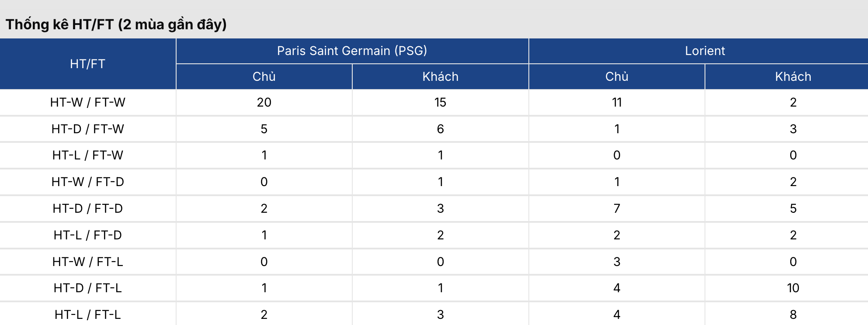
Task: Select the 'HT-D / FT-W' row label
Action: [x=88, y=129]
